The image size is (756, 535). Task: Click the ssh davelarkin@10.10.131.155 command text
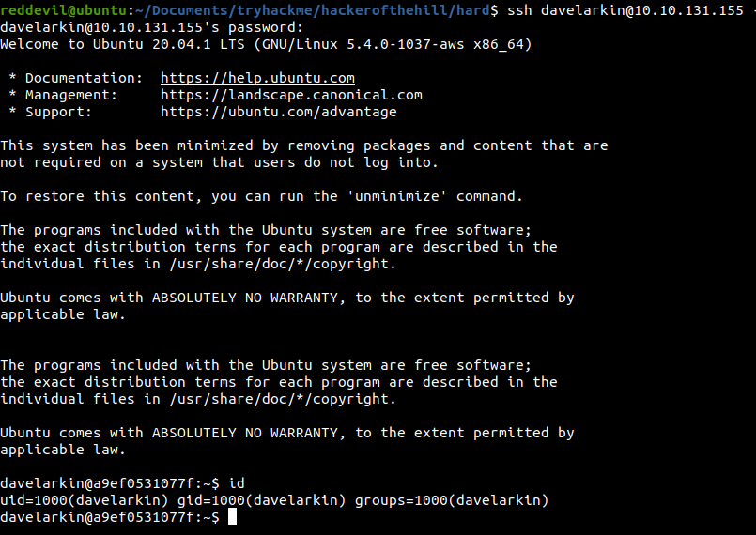click(x=625, y=10)
